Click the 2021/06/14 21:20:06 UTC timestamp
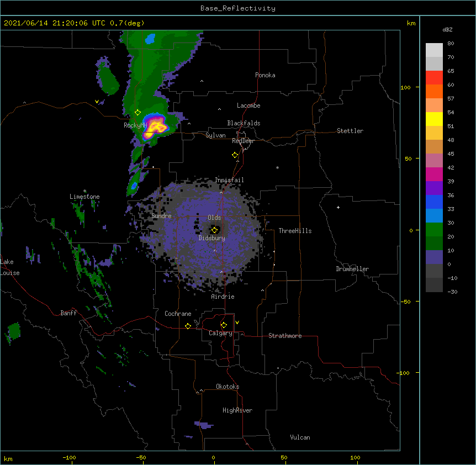Viewport: 476px width, 465px height. (55, 23)
